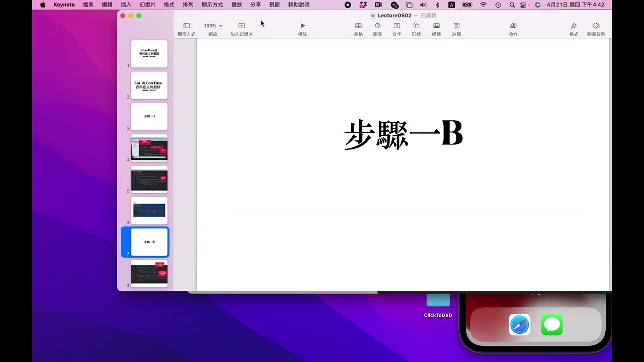The width and height of the screenshot is (644, 362).
Task: Select slide 4 thumbnail
Action: tap(149, 148)
